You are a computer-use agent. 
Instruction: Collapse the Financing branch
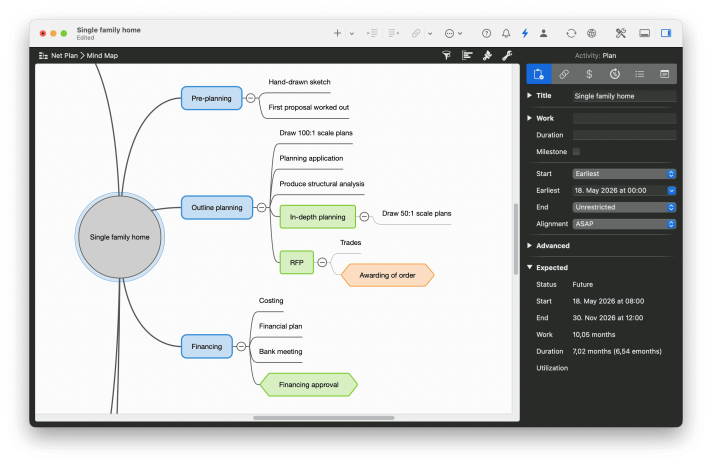coord(242,347)
